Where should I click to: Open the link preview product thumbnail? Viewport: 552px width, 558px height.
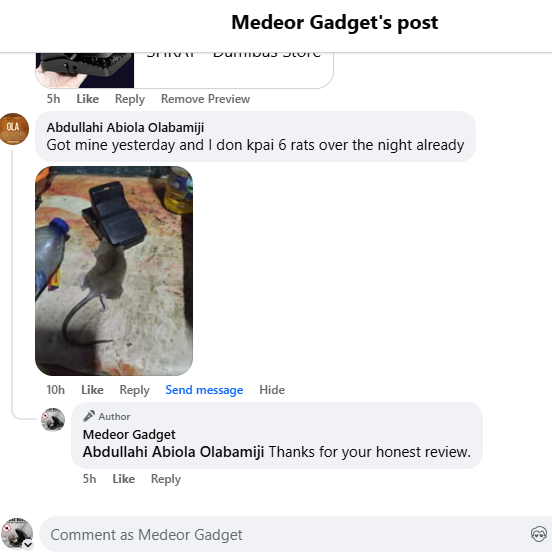[x=85, y=70]
